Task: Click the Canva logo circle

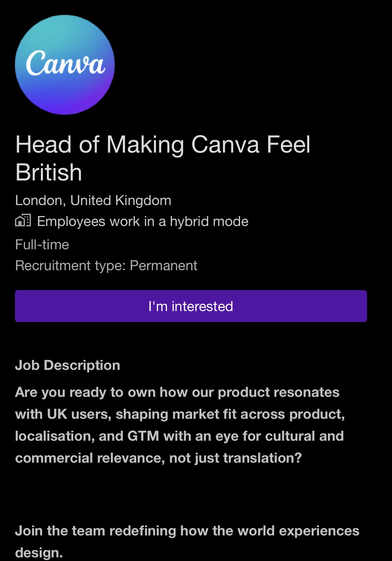Action: 65,65
